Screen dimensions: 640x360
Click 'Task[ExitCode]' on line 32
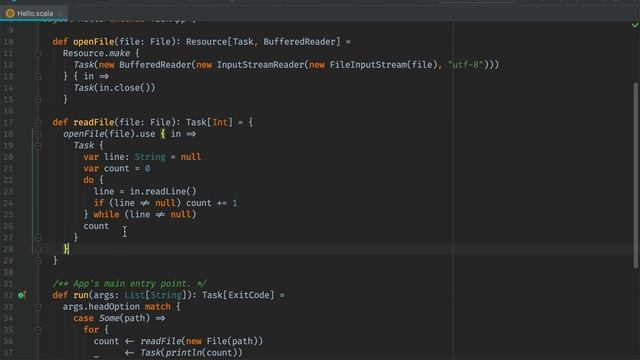point(238,295)
